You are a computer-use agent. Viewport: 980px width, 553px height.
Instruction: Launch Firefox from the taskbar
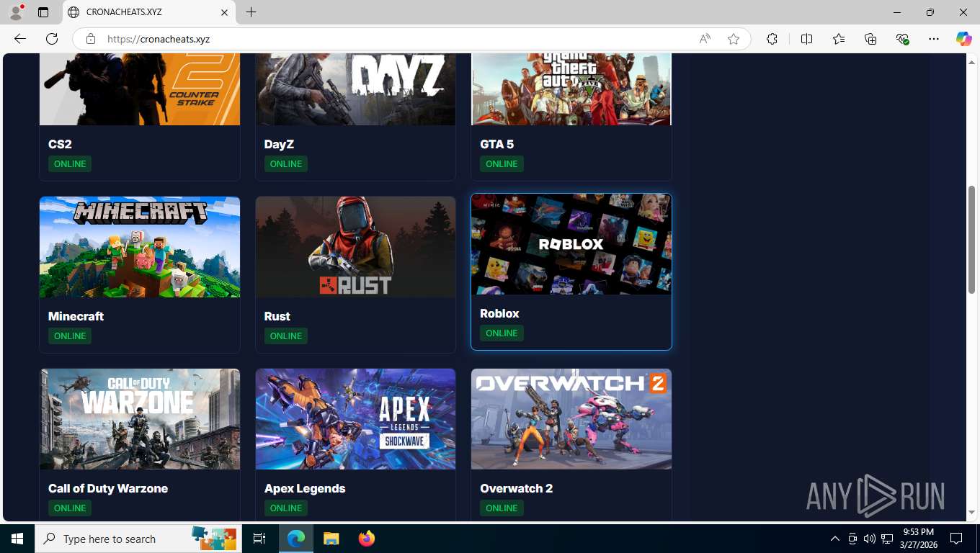[x=367, y=539]
